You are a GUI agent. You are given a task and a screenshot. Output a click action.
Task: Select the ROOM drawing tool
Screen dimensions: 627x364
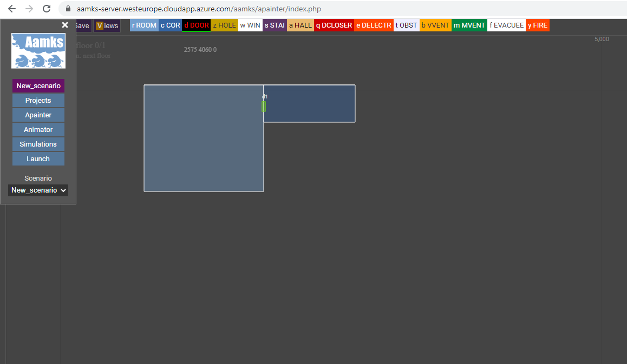point(144,25)
